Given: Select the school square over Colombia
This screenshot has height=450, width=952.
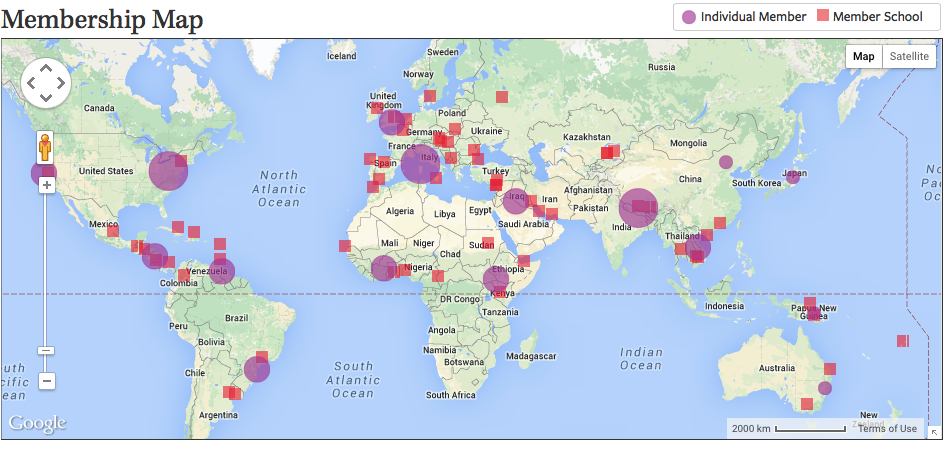Looking at the screenshot, I should point(183,275).
